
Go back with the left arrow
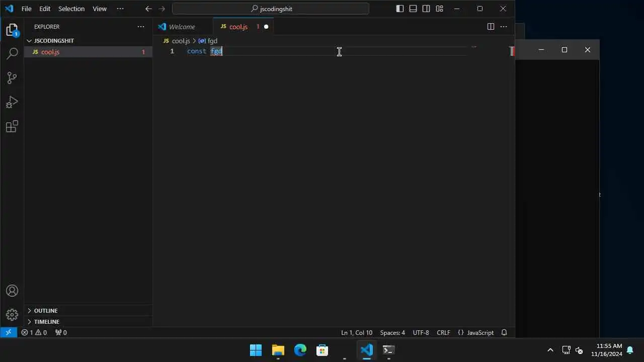coord(148,9)
